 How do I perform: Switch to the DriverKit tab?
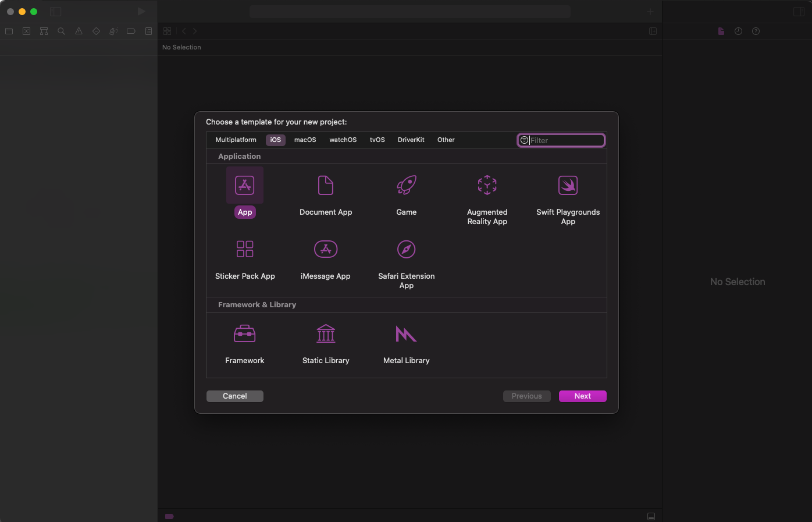click(411, 140)
